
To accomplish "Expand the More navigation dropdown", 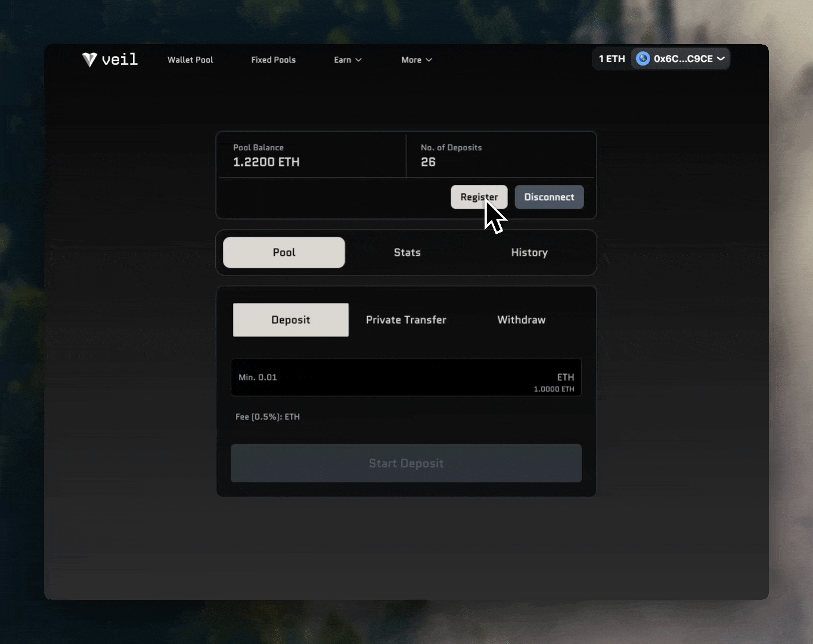I will pyautogui.click(x=416, y=60).
